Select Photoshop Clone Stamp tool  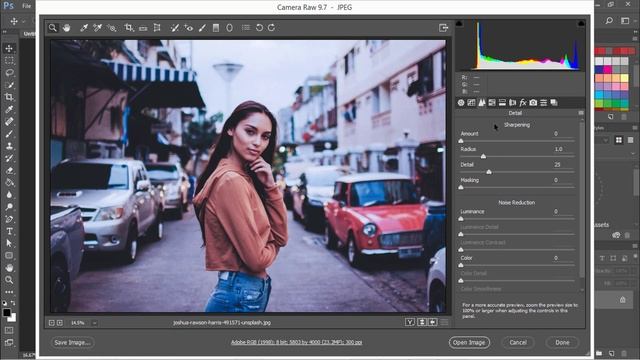[x=9, y=146]
